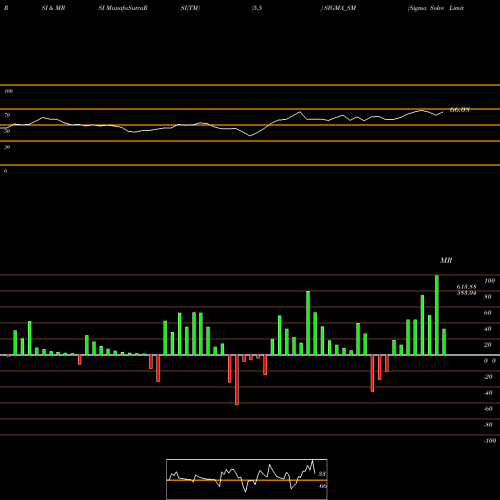Select the 588.94 price value
The width and height of the screenshot is (500, 500).
click(466, 293)
